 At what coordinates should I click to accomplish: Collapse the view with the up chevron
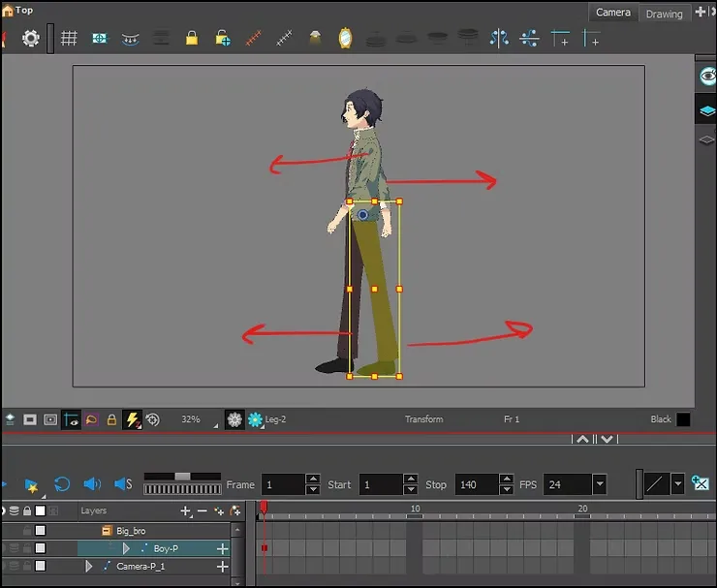pos(582,439)
